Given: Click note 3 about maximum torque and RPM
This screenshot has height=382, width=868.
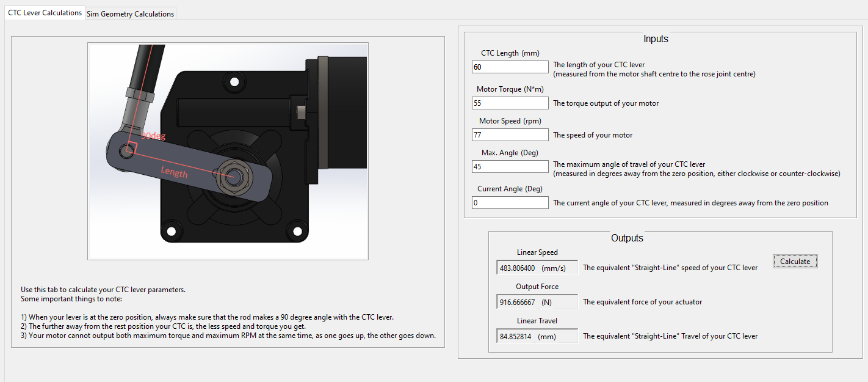Looking at the screenshot, I should (228, 336).
